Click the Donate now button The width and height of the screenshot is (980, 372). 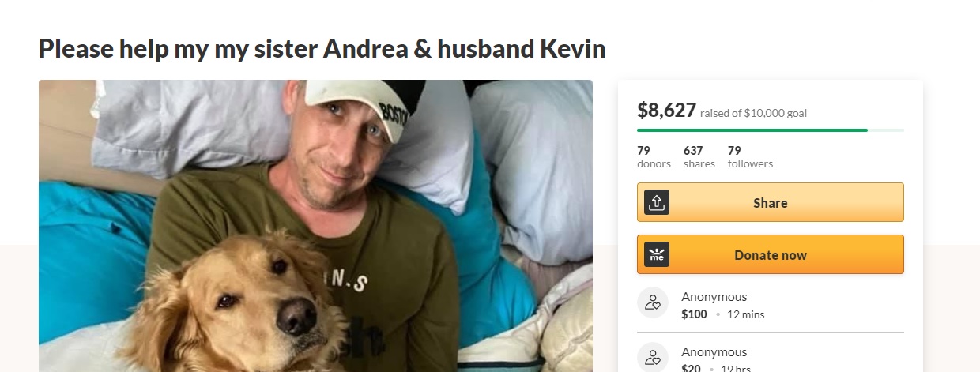(771, 254)
